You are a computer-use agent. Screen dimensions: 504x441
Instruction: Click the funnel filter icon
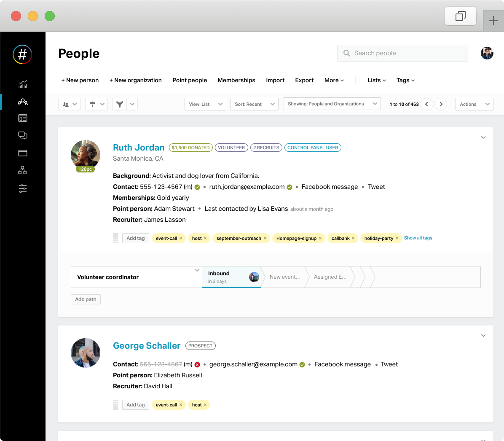tap(120, 104)
